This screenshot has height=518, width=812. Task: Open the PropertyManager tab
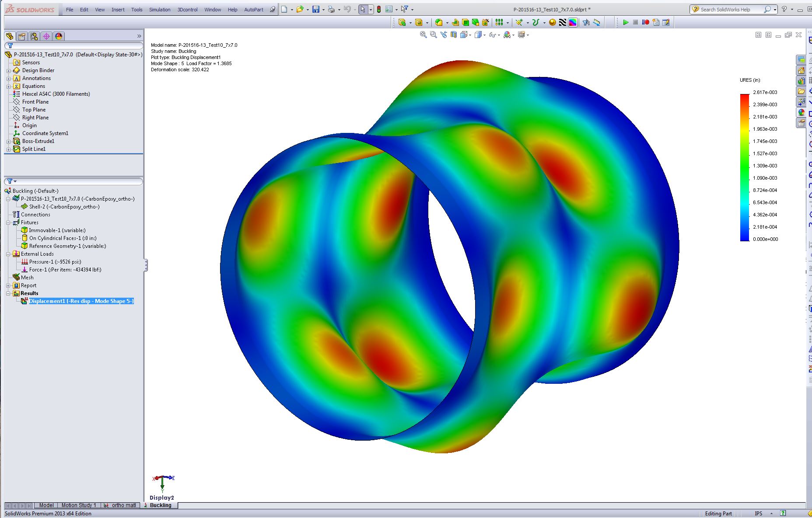point(22,36)
